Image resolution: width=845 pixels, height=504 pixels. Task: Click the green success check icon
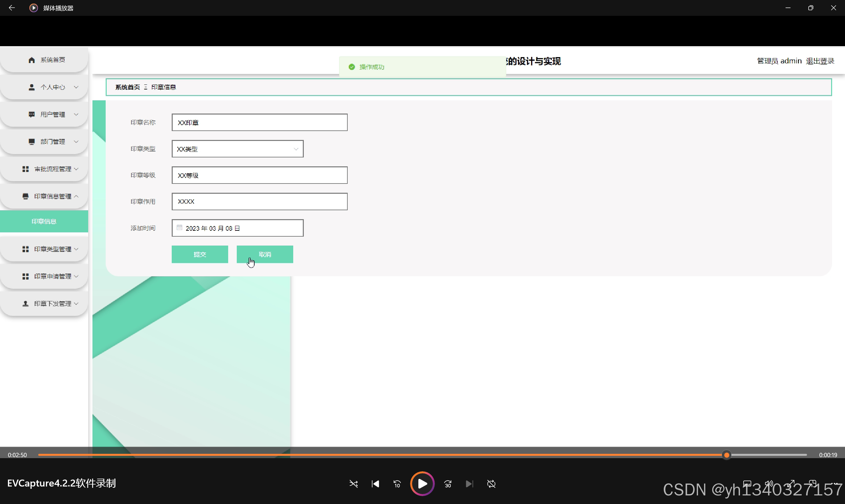tap(352, 67)
